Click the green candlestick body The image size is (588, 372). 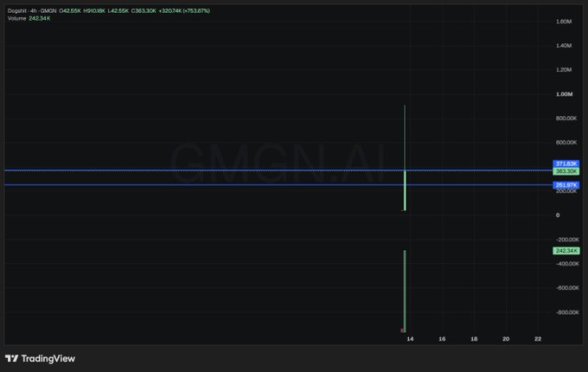(x=405, y=190)
